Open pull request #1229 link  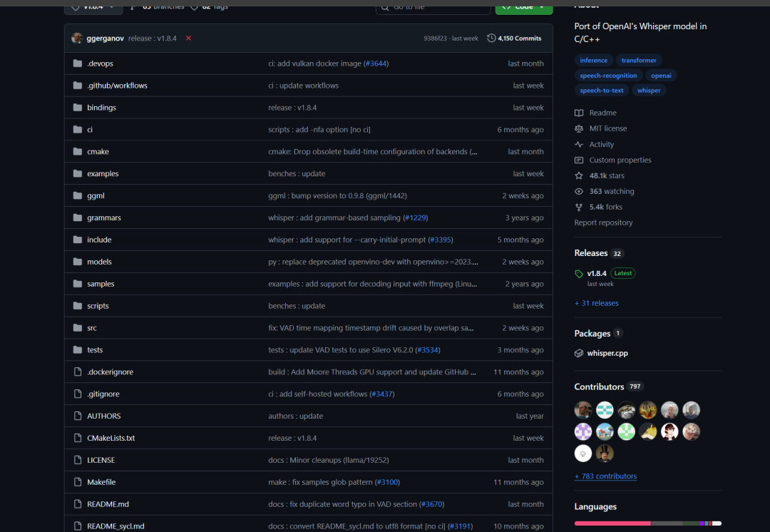click(x=415, y=218)
